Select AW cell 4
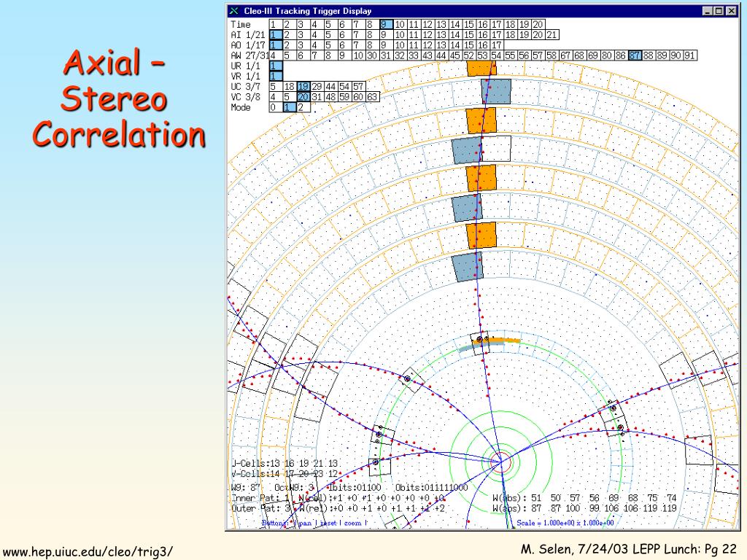The image size is (747, 560). [275, 55]
